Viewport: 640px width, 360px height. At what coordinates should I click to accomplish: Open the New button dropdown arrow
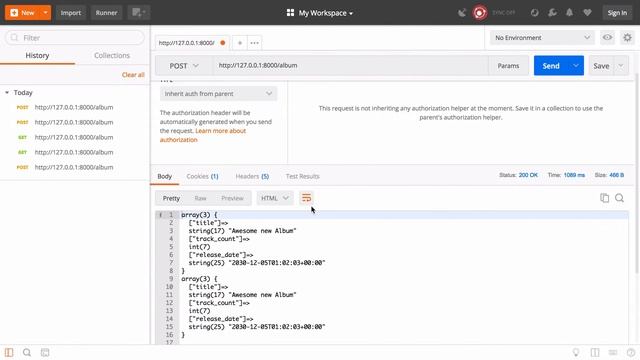point(46,13)
